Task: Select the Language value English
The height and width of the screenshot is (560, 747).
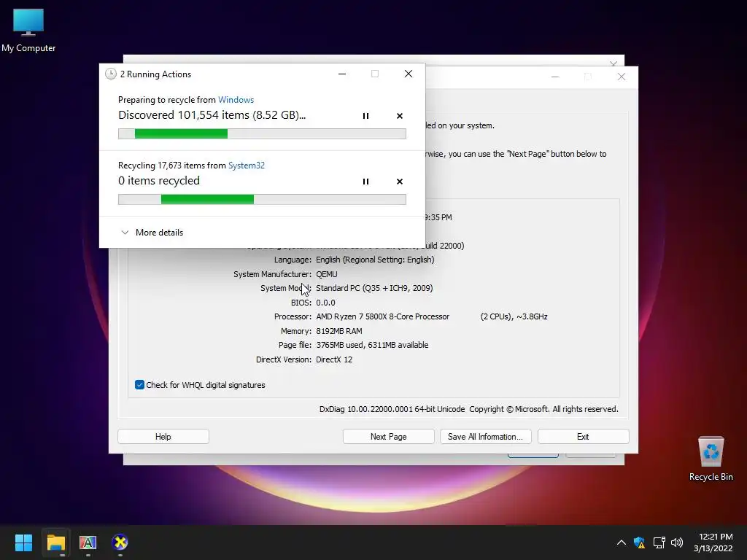Action: [375, 260]
